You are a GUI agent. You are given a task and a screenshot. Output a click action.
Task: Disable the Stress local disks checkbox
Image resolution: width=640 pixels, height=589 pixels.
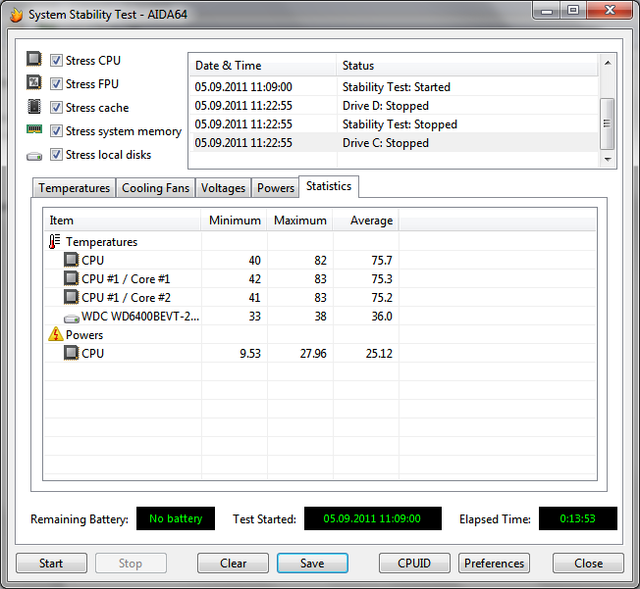click(56, 155)
